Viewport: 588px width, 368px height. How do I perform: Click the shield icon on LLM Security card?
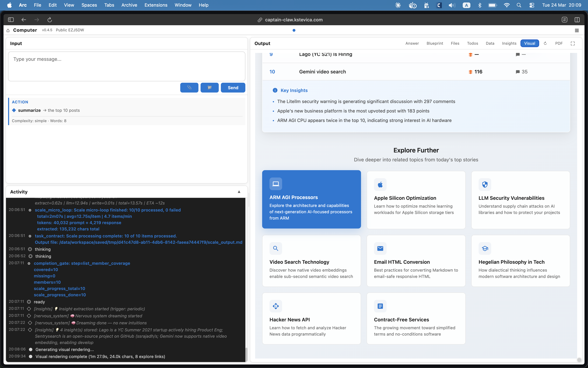tap(485, 185)
